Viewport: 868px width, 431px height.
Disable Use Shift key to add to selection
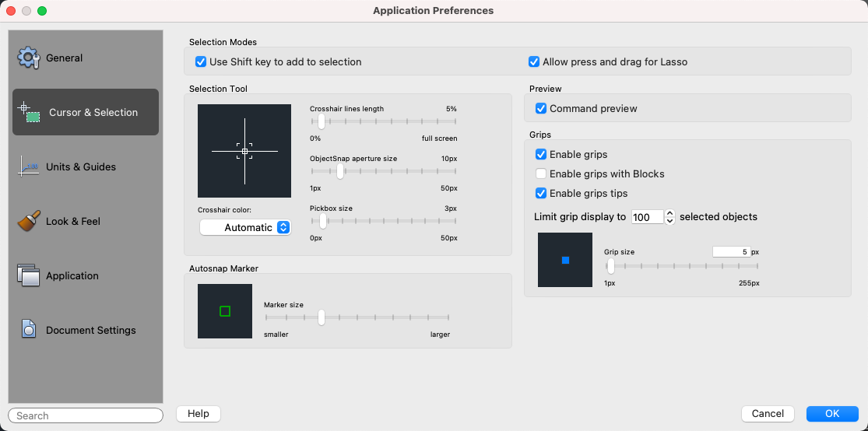tap(201, 61)
